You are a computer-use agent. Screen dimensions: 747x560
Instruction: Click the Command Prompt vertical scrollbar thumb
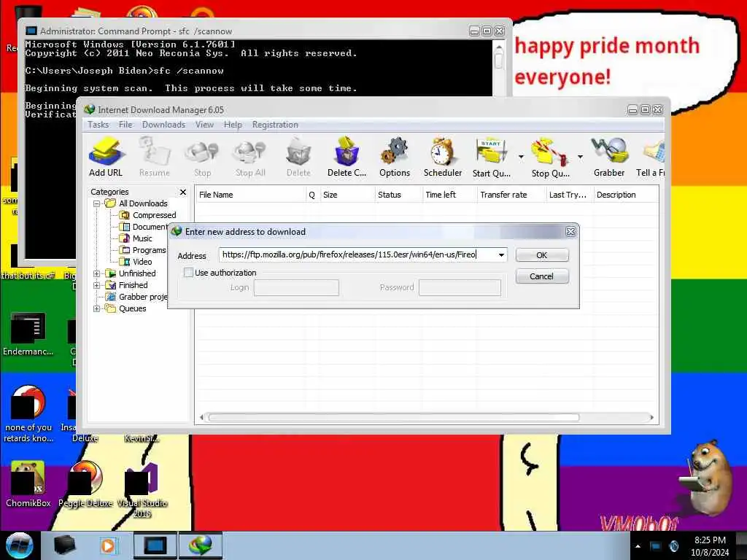tap(498, 61)
